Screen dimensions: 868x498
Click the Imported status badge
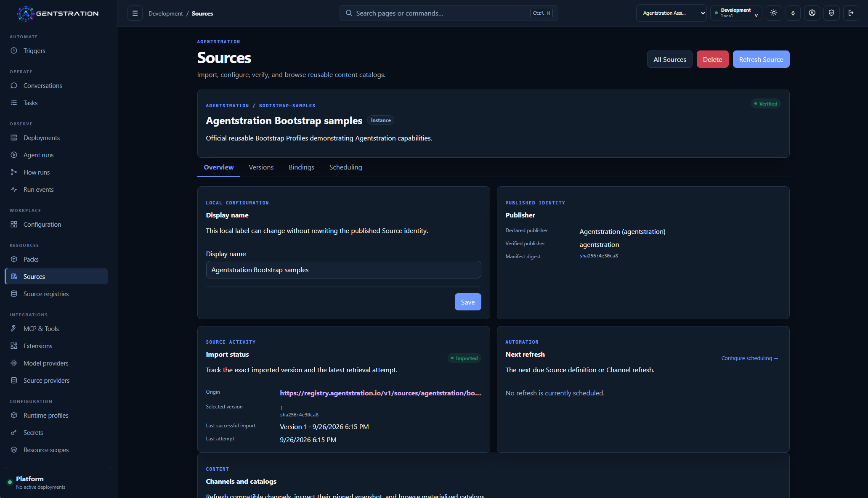464,358
